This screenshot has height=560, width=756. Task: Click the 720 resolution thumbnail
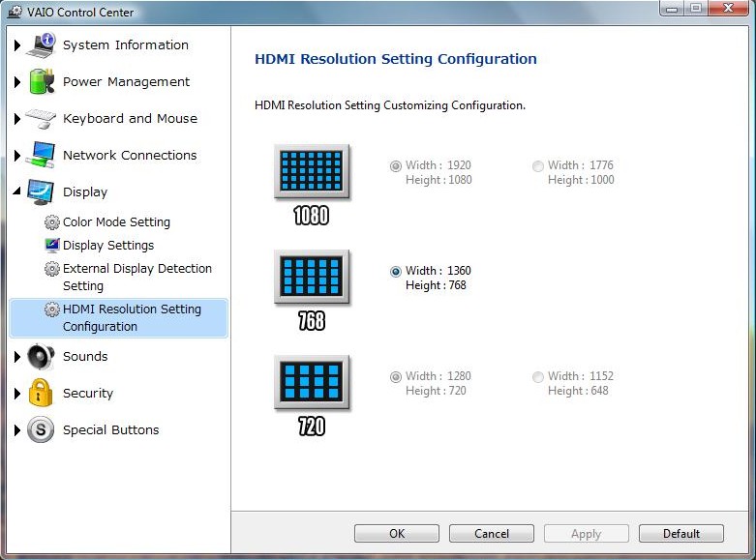[312, 383]
